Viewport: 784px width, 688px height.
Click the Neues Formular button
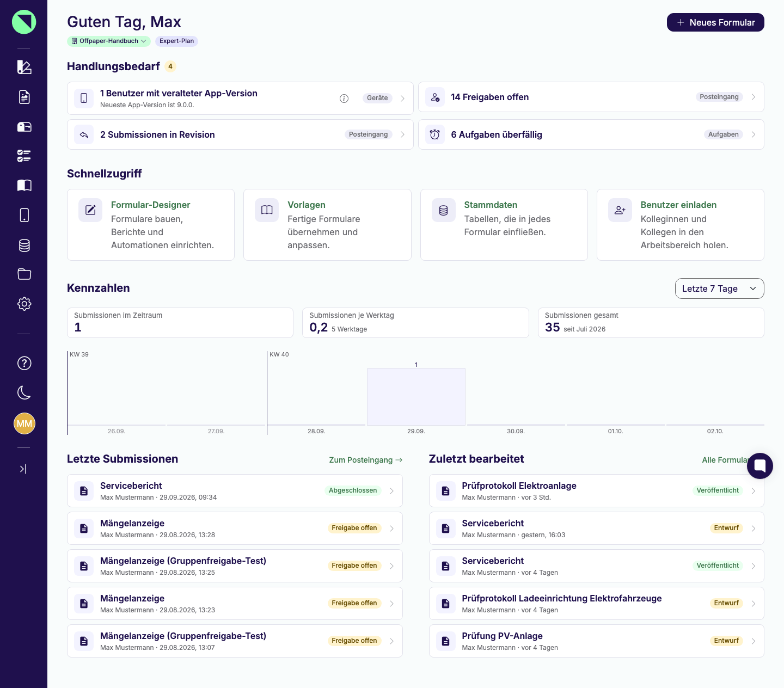(x=715, y=22)
